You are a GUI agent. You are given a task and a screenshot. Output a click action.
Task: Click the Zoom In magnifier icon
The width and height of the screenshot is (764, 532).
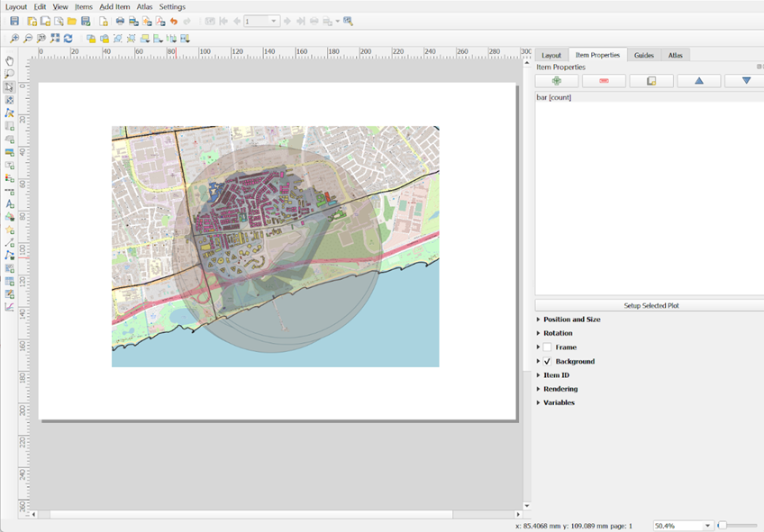(x=14, y=39)
